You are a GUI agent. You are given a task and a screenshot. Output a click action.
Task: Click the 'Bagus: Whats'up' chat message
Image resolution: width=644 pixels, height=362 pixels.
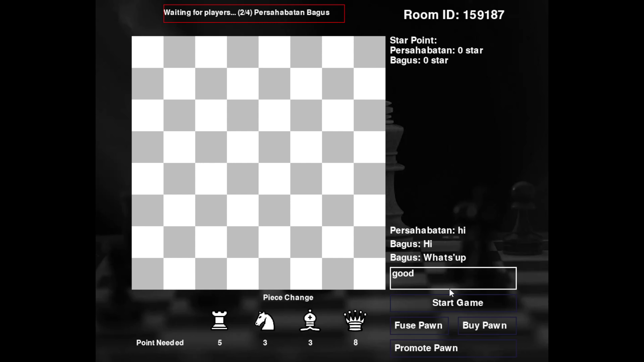[x=428, y=257]
